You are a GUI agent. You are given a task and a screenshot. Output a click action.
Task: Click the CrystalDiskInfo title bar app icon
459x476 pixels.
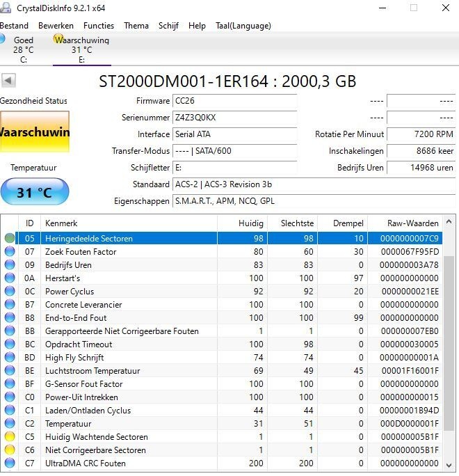pyautogui.click(x=6, y=8)
